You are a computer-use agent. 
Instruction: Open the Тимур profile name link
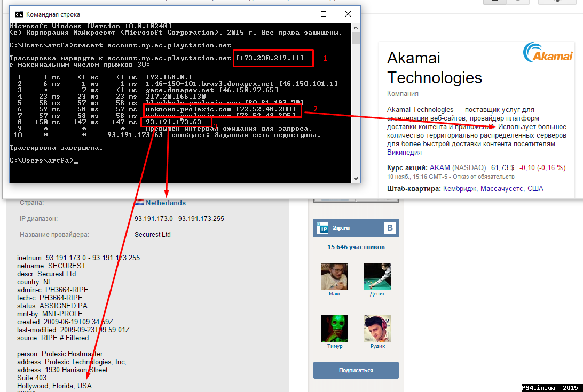point(335,346)
